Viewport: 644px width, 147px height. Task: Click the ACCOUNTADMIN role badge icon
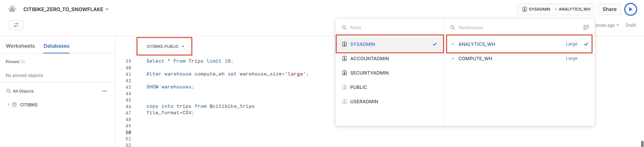click(x=344, y=59)
